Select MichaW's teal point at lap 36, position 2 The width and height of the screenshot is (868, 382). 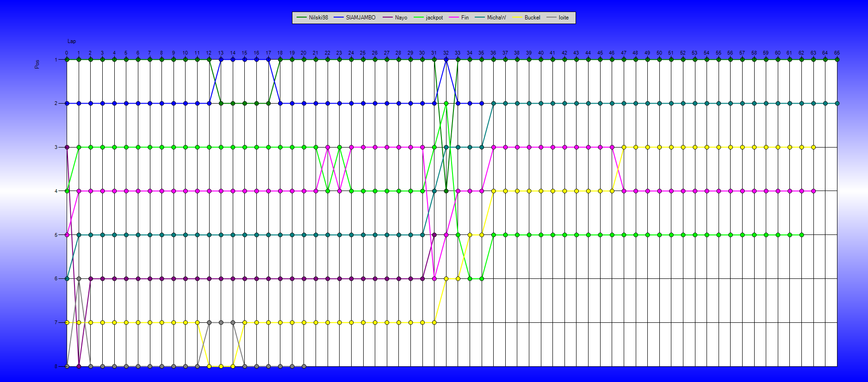coord(493,103)
